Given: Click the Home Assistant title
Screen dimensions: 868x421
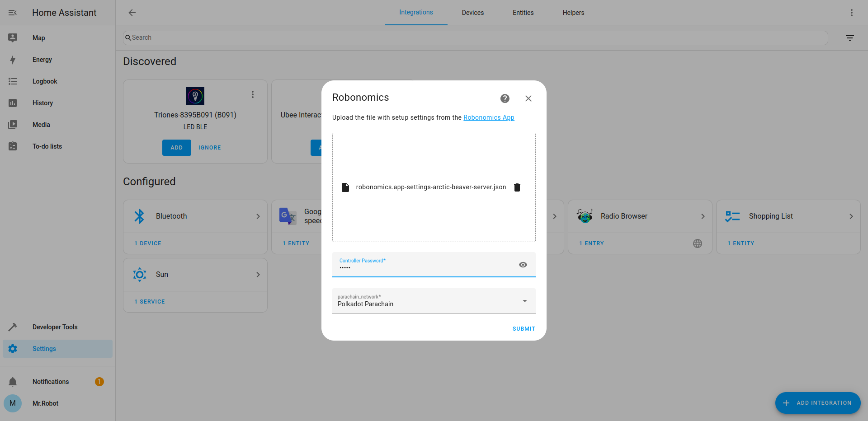Looking at the screenshot, I should (x=64, y=13).
